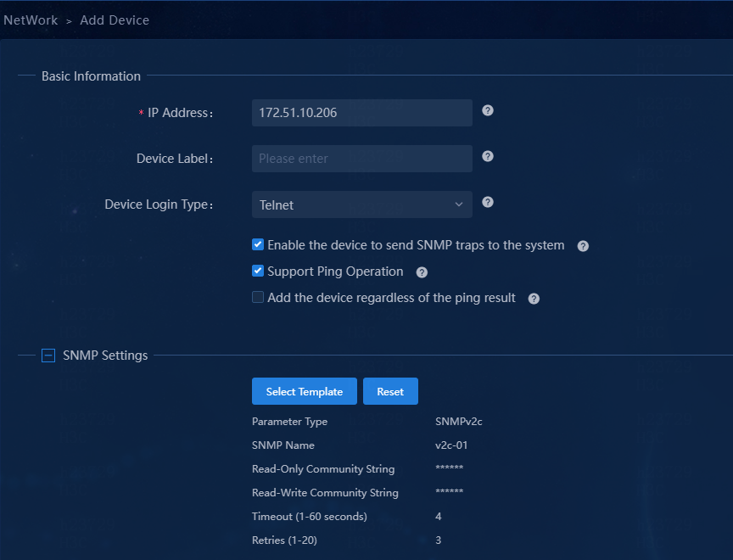Open help icon next to Device Label
733x560 pixels.
(x=488, y=156)
